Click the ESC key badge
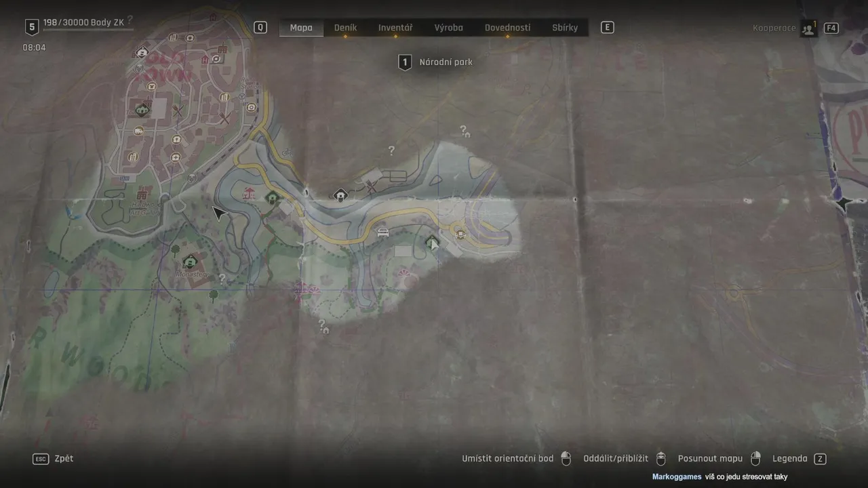This screenshot has height=488, width=868. point(41,459)
